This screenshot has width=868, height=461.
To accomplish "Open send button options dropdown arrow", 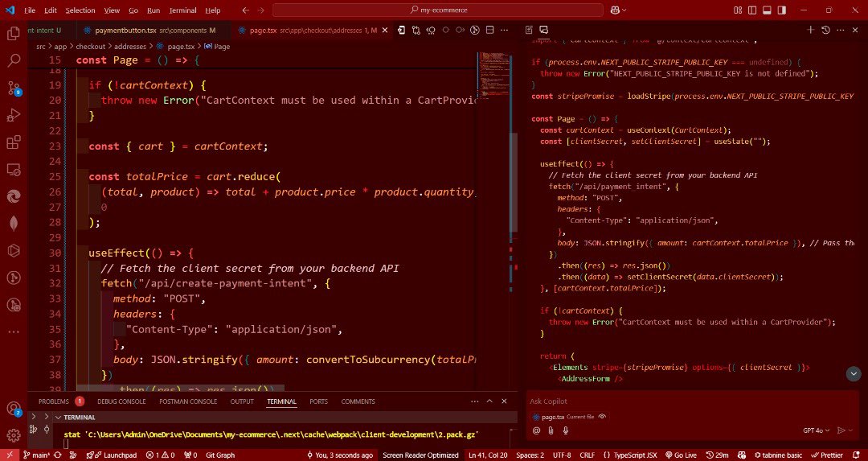I will [850, 430].
